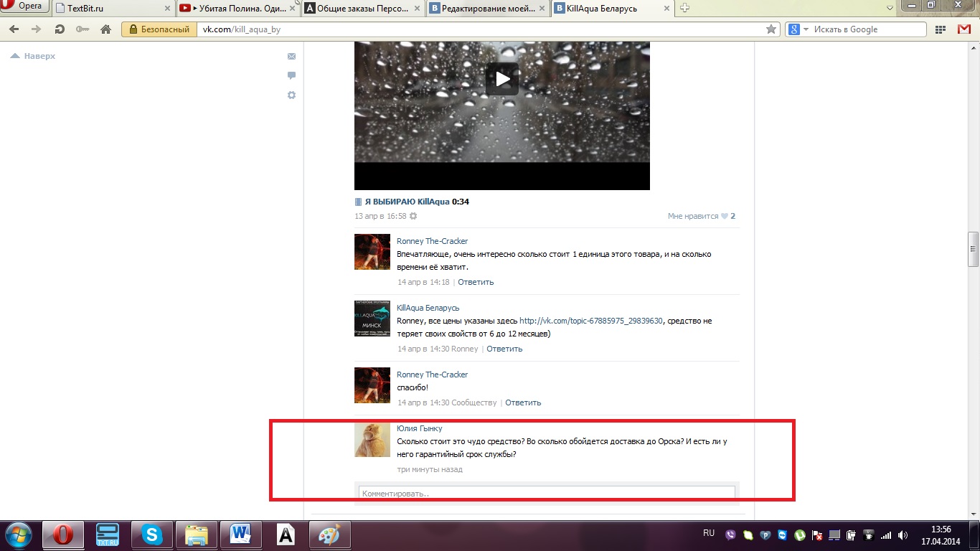Show the Безопасный security badge info
Image resolution: width=980 pixels, height=551 pixels.
pyautogui.click(x=159, y=29)
